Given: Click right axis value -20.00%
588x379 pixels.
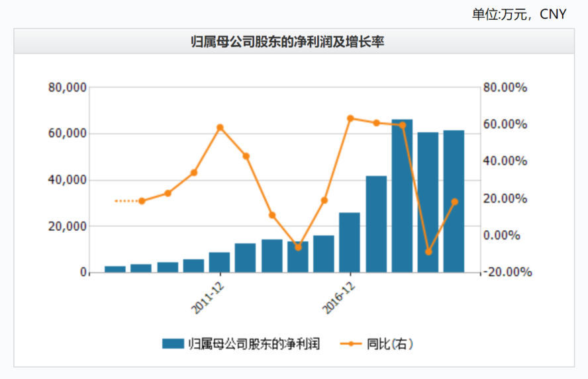Looking at the screenshot, I should tap(507, 272).
